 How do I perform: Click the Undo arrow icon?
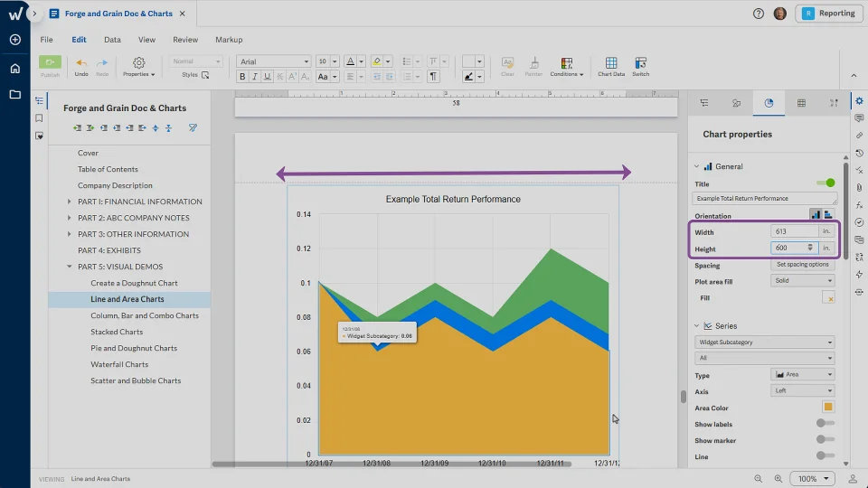pos(81,63)
